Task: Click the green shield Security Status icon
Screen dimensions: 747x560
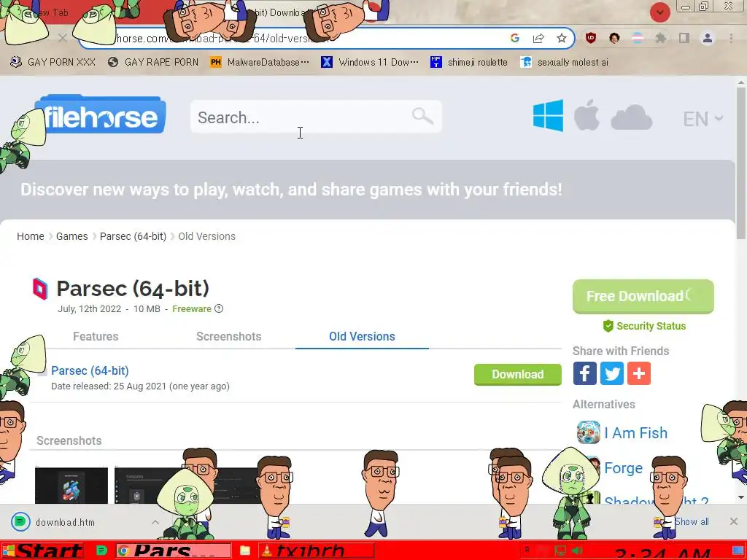Action: point(608,326)
